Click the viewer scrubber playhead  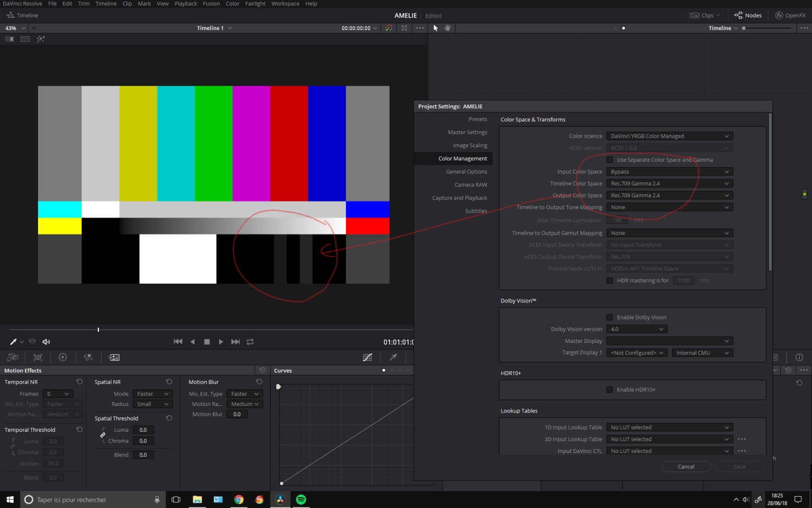tap(98, 330)
